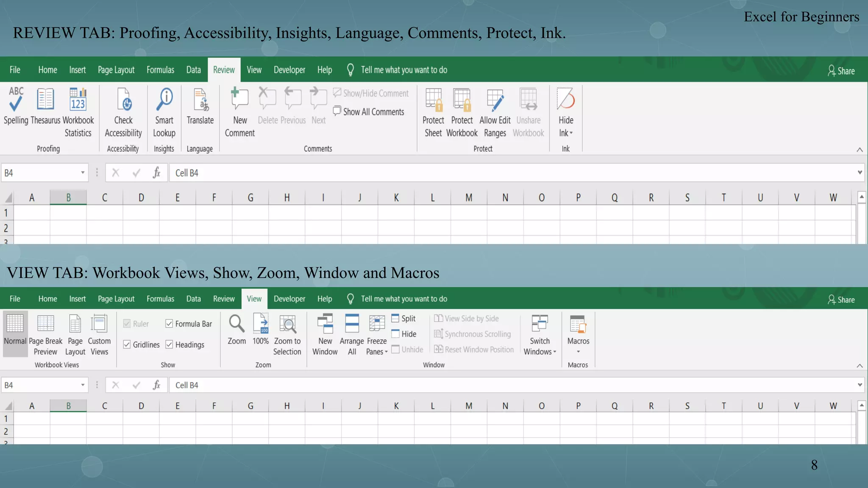The width and height of the screenshot is (868, 488).
Task: Run Check Accessibility
Action: click(123, 112)
